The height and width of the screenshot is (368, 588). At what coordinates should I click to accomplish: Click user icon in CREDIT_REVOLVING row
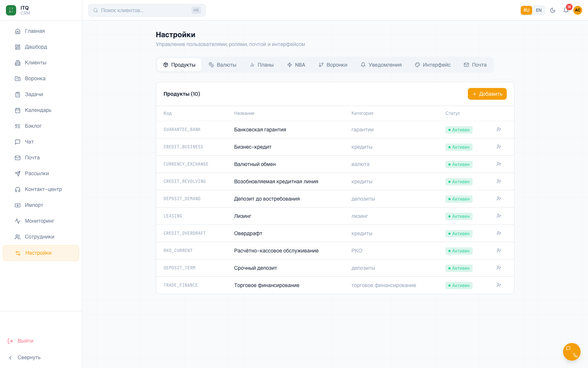499,181
